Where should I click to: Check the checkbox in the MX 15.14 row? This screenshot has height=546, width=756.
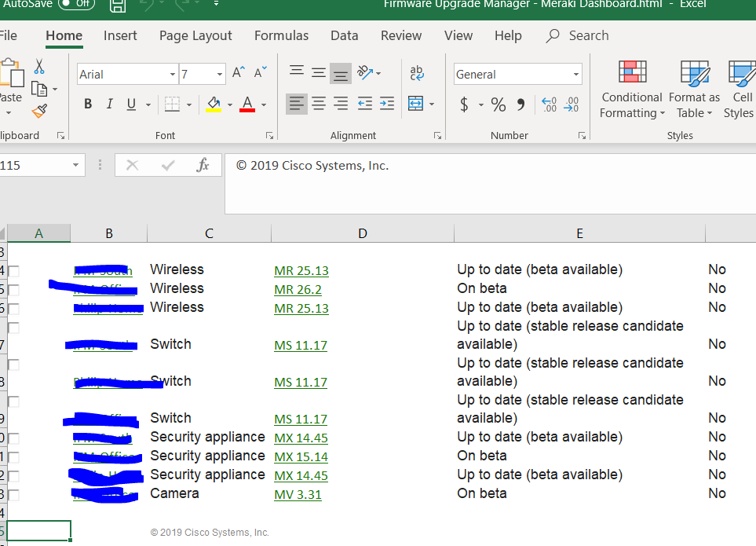pyautogui.click(x=14, y=456)
